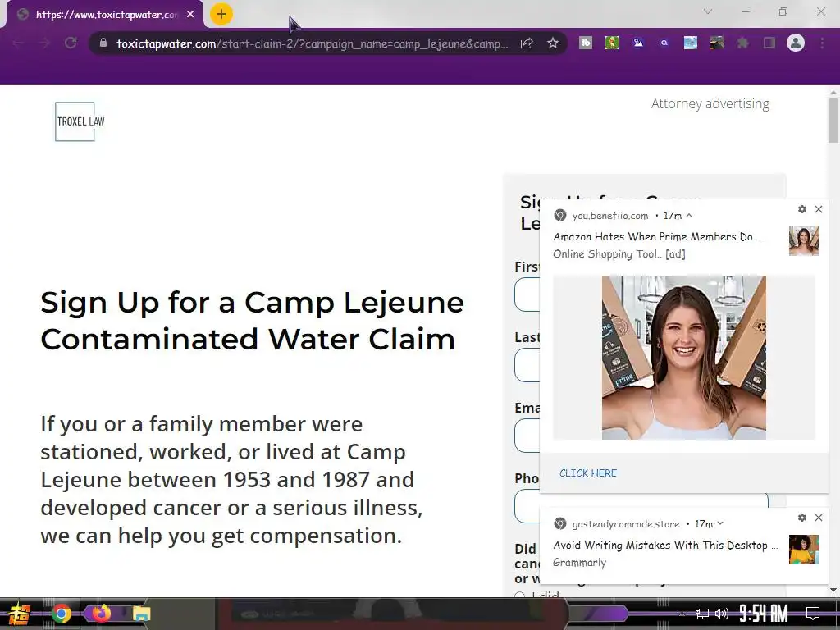The width and height of the screenshot is (840, 630).
Task: Click the back navigation arrow
Action: click(x=18, y=43)
